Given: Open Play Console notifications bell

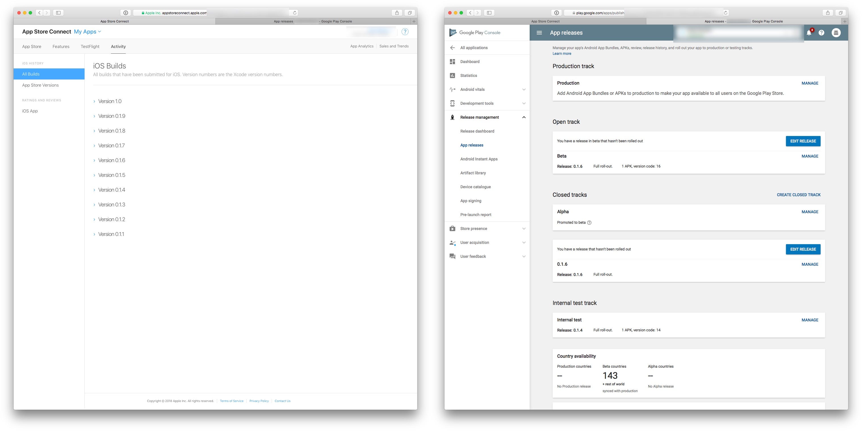Looking at the screenshot, I should [809, 33].
